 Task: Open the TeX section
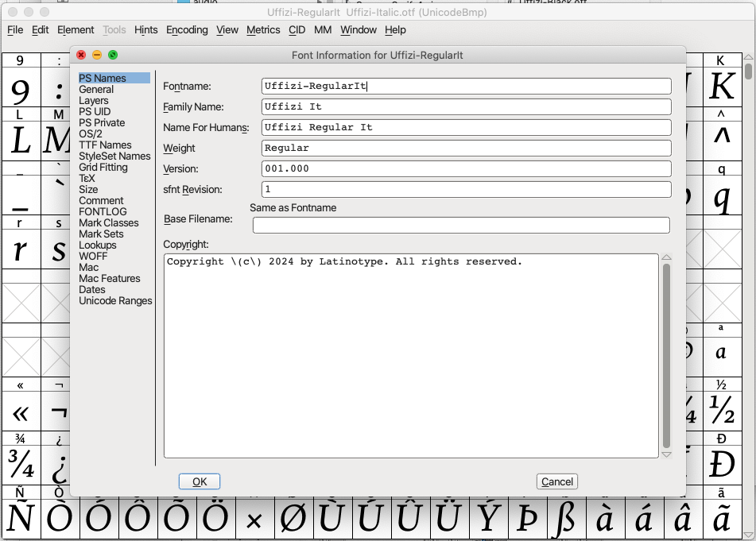click(x=87, y=178)
